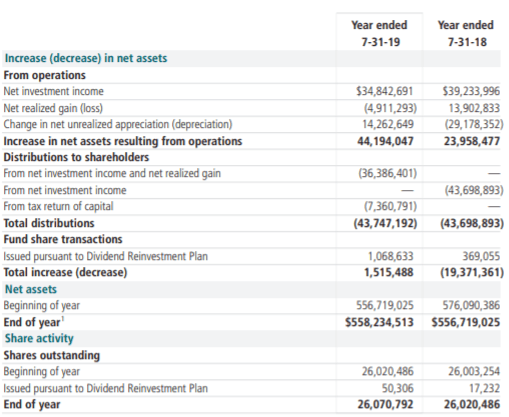Select the Total distributions row label
The width and height of the screenshot is (509, 417).
coord(49,223)
